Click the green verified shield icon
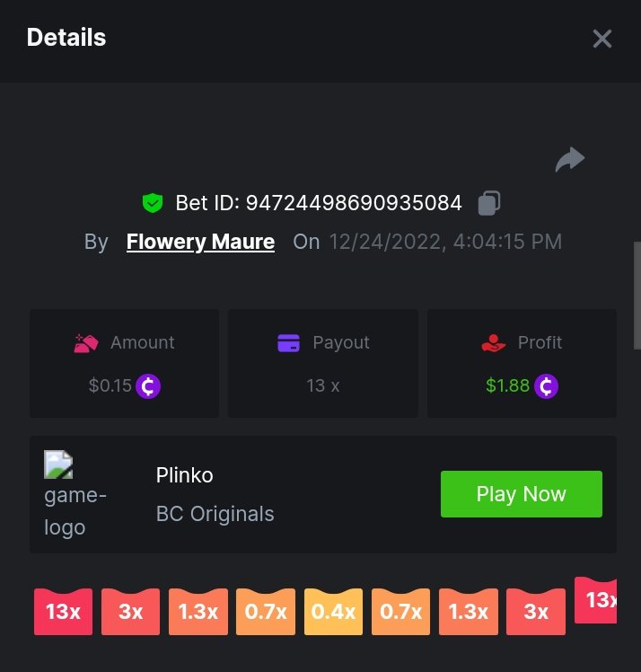641x672 pixels. (153, 203)
